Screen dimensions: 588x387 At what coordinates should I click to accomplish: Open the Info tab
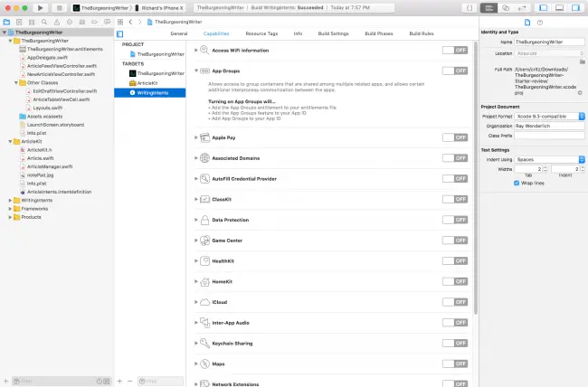pos(299,33)
